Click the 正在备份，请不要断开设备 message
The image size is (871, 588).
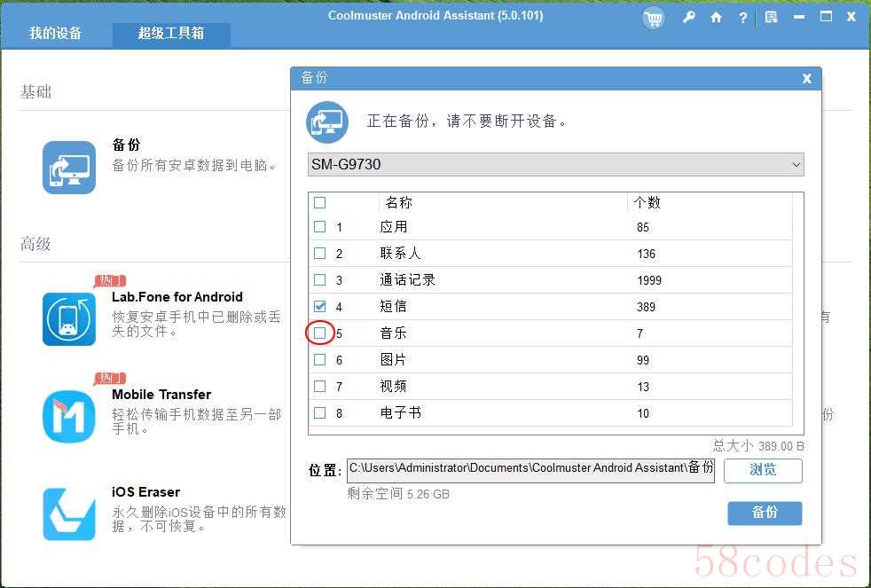click(x=467, y=121)
